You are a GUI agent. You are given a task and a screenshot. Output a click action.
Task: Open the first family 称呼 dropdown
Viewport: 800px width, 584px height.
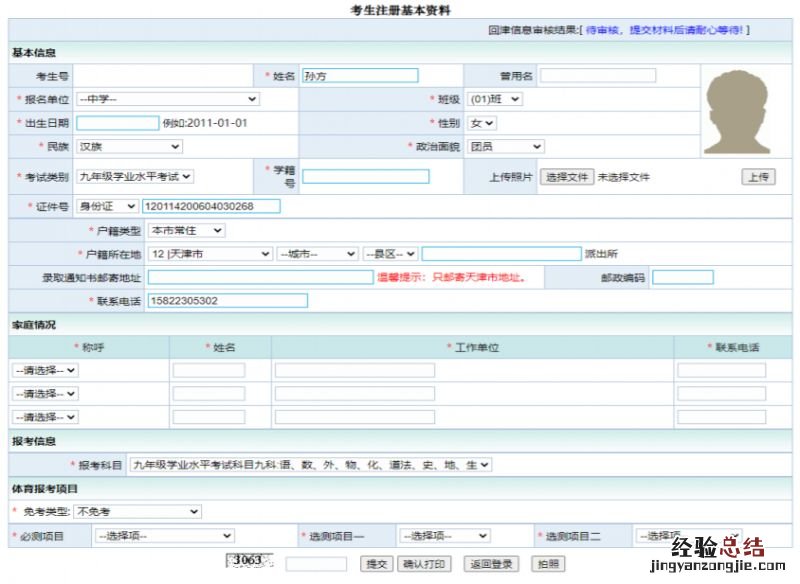coord(45,370)
